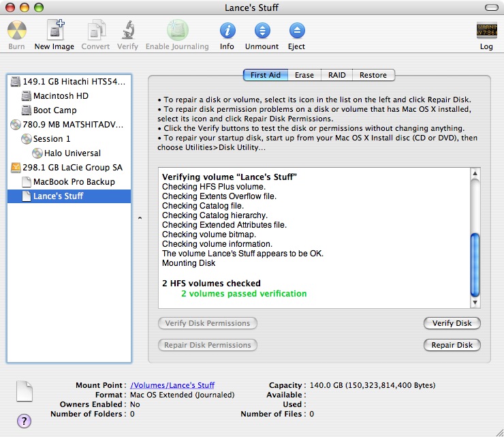Viewport: 504px width, 437px height.
Task: Click the purple Help question mark button
Action: (x=24, y=421)
